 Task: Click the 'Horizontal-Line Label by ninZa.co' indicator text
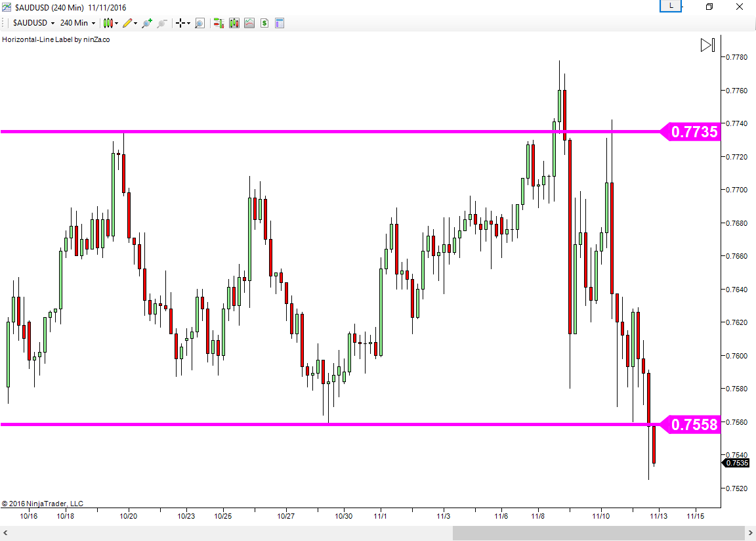coord(56,39)
